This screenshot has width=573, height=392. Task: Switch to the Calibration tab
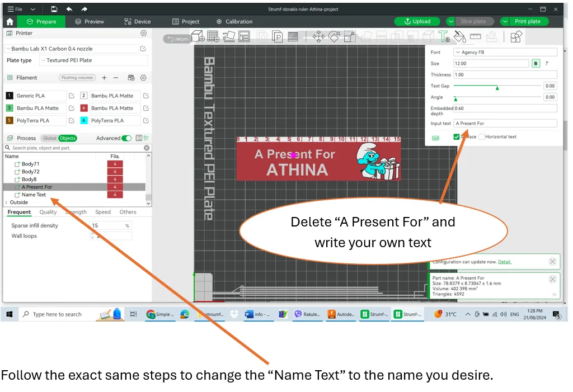pyautogui.click(x=234, y=22)
